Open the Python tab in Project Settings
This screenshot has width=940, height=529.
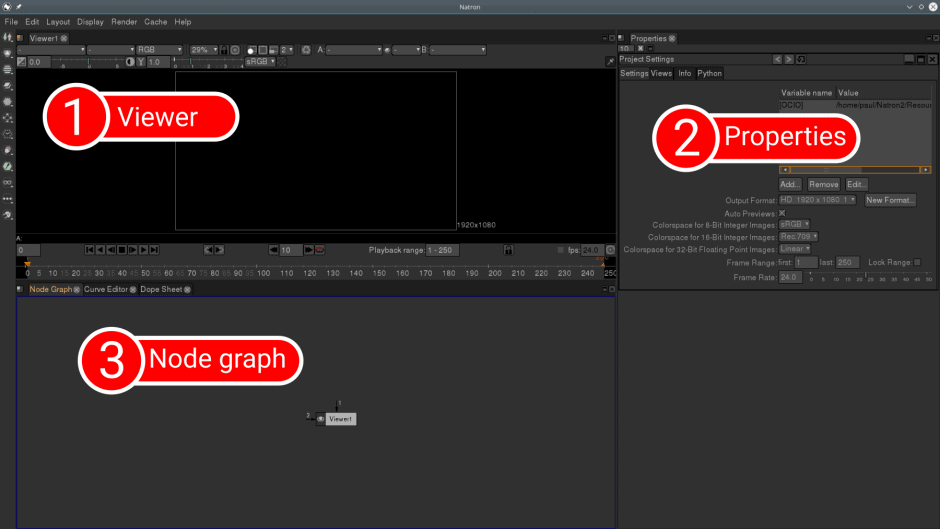tap(709, 73)
